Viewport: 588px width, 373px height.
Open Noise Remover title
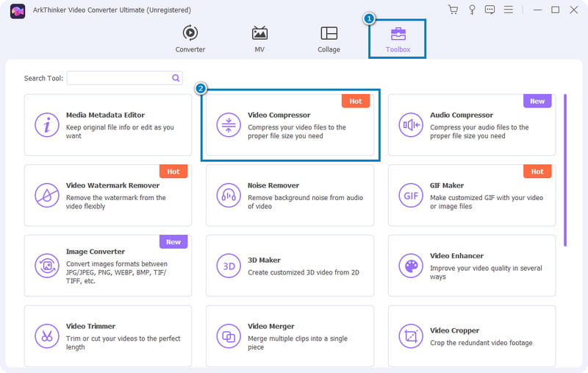pos(273,185)
